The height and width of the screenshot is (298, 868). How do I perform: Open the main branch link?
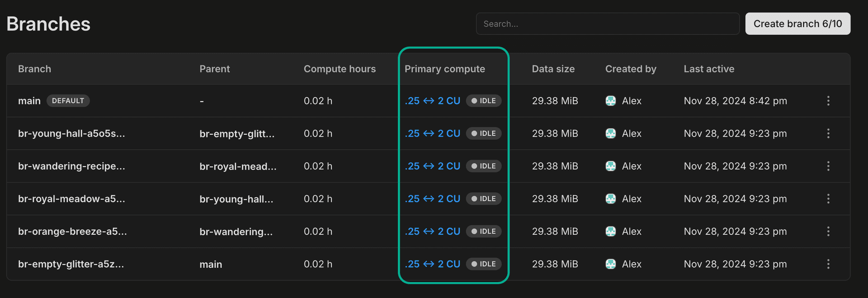click(29, 101)
